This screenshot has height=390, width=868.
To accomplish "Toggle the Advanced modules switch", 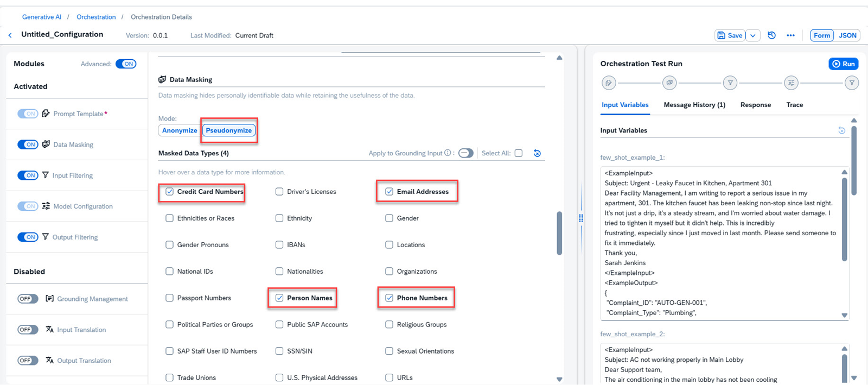I will [126, 64].
